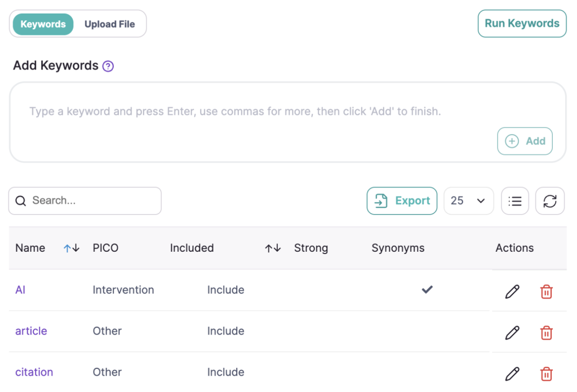Edit the citation keyword row

tap(512, 373)
